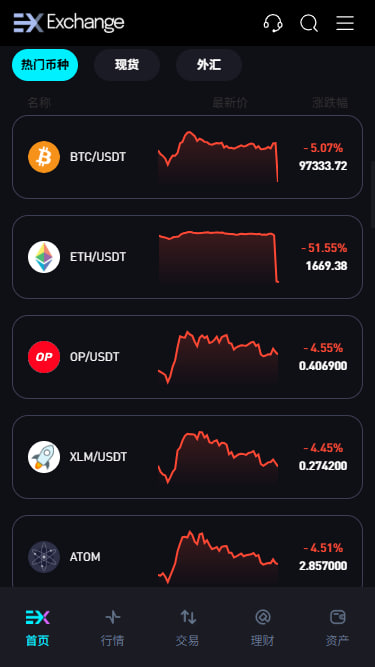Click the EX Exchange logo

click(69, 23)
